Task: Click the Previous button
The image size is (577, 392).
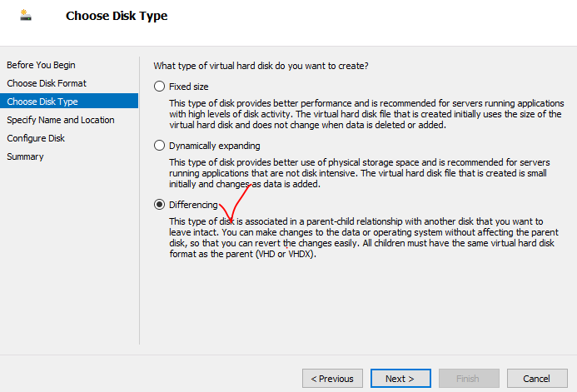Action: pyautogui.click(x=332, y=379)
